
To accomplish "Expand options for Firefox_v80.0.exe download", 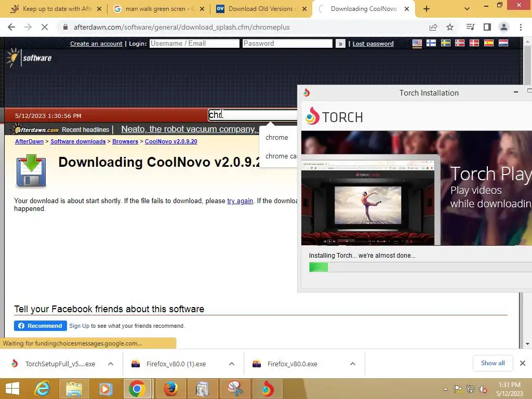I will coord(353,364).
